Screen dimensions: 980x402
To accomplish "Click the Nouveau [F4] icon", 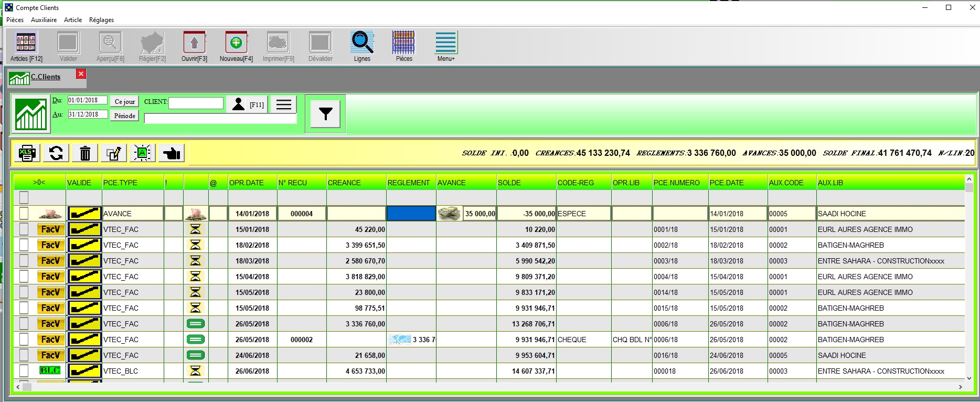I will point(236,46).
